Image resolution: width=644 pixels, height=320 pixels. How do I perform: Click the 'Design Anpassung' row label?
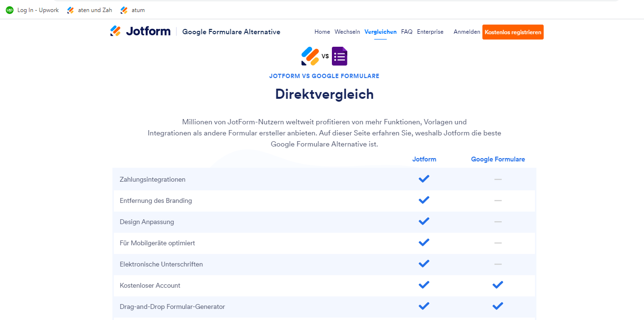[x=147, y=222]
